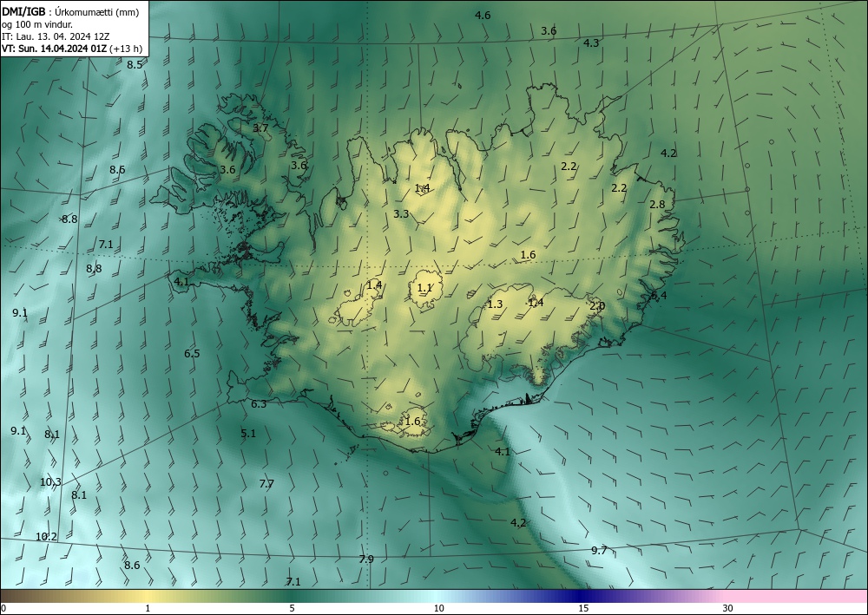Click the 30 tick label on the color scale
868x615 pixels.
click(x=728, y=608)
